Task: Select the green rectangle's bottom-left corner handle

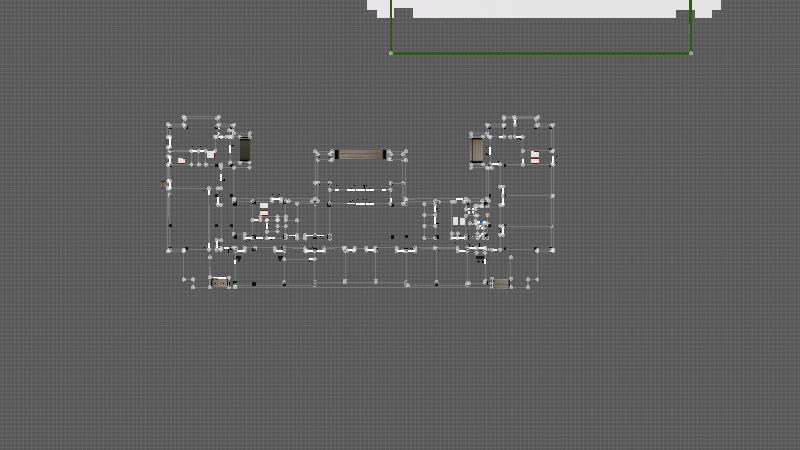Action: coord(391,53)
